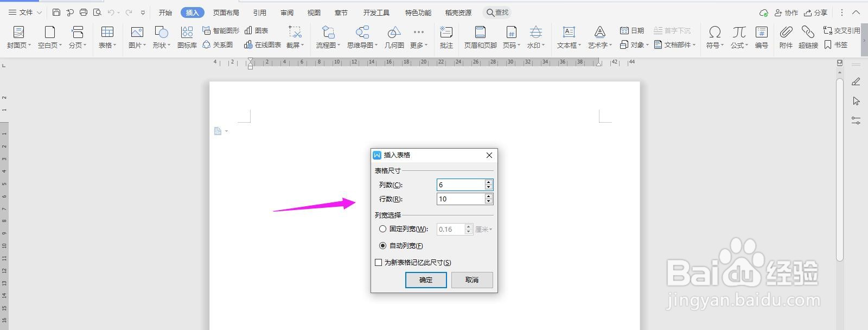Click the selection arrow icon in right sidebar
Viewport: 868px width, 330px height.
[856, 101]
